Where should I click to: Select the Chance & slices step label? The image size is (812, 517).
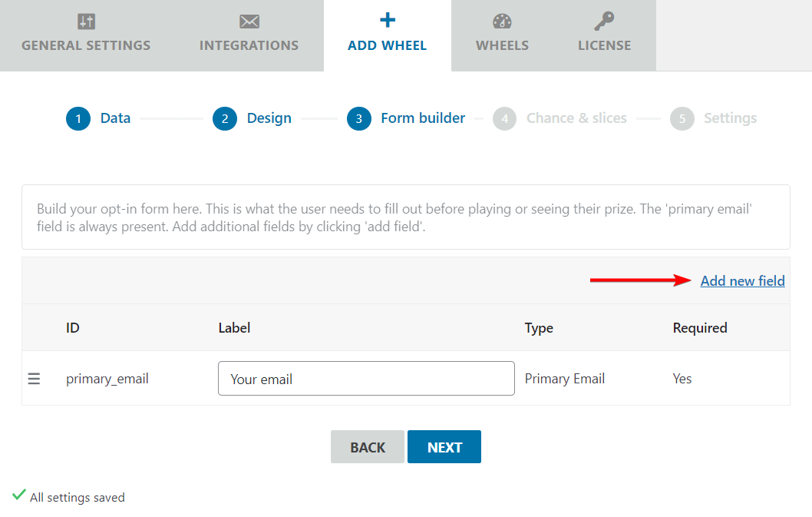pos(576,118)
